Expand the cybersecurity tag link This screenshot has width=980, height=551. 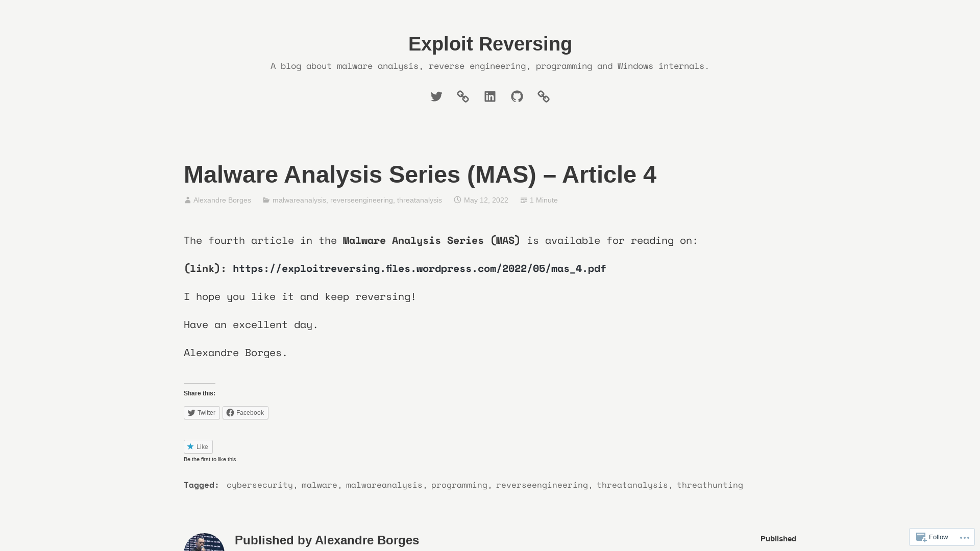point(259,484)
